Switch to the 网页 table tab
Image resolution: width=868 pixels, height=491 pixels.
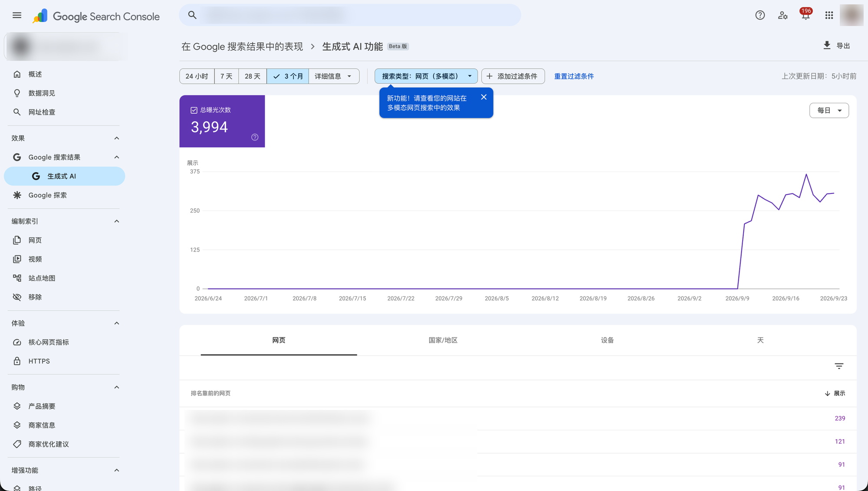tap(279, 340)
